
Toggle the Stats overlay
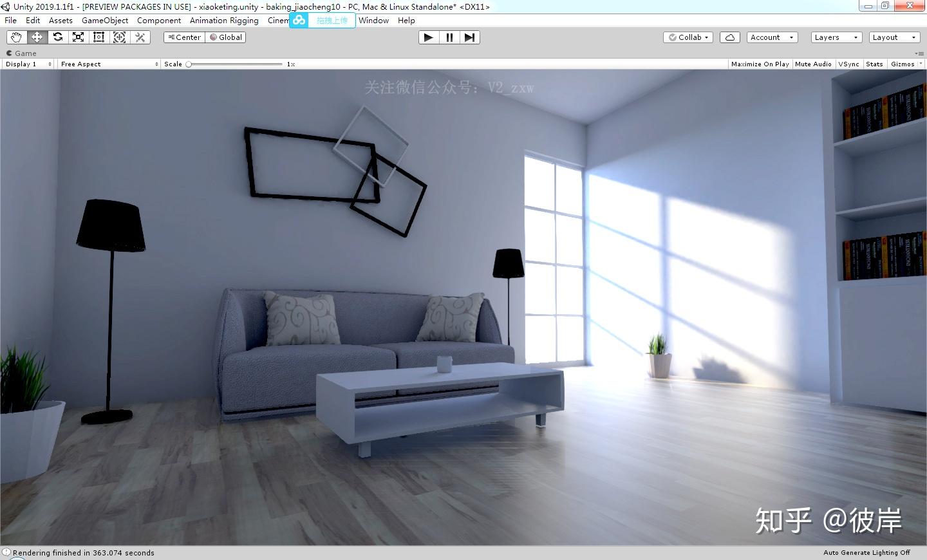(x=874, y=64)
